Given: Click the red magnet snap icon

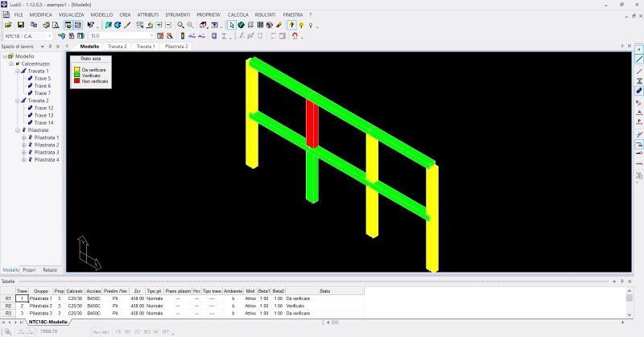Looking at the screenshot, I should [x=295, y=36].
